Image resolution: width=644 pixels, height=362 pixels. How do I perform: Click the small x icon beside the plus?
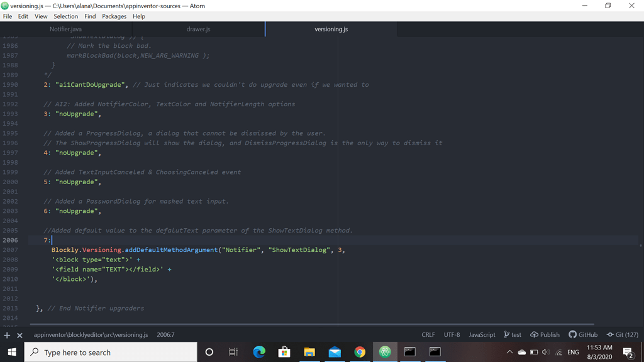pyautogui.click(x=18, y=334)
